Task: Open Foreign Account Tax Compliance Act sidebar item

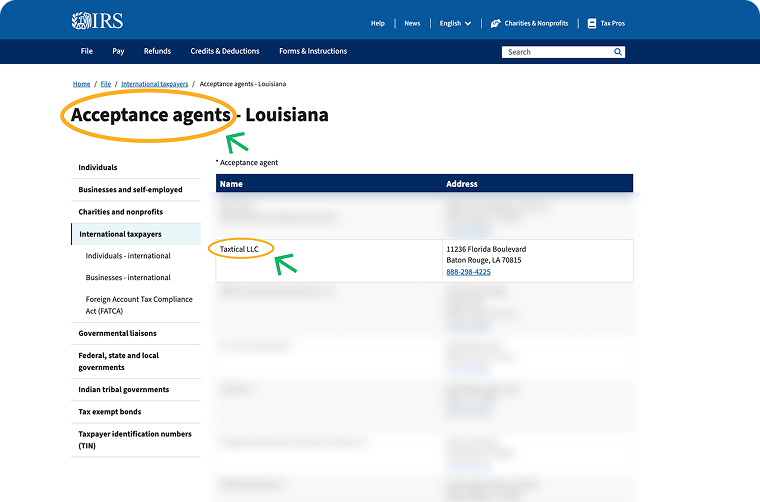Action: click(139, 305)
